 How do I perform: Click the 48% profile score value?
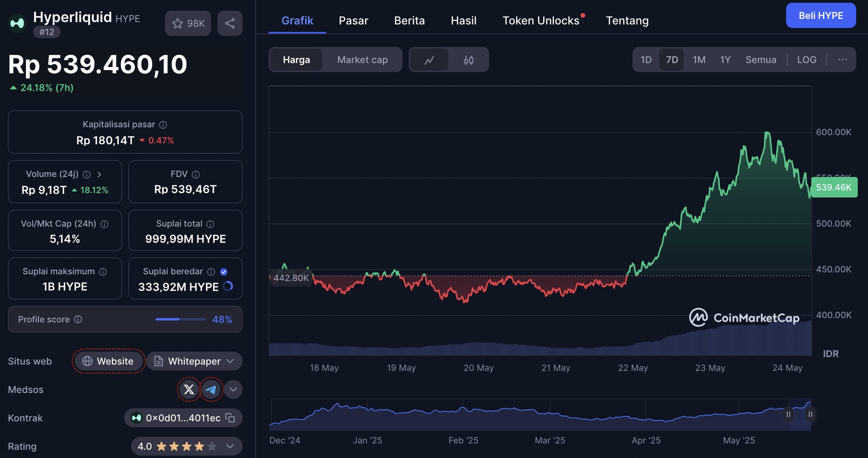pos(222,319)
